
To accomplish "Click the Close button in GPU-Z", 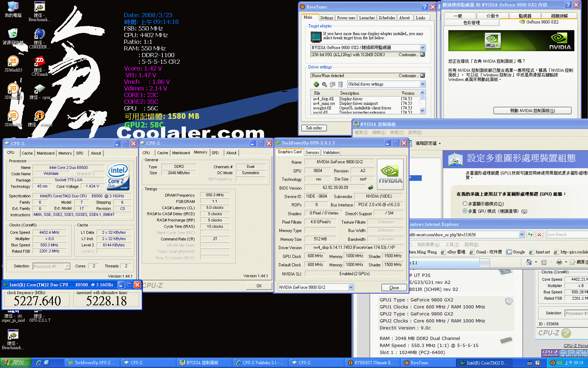I will coord(394,288).
